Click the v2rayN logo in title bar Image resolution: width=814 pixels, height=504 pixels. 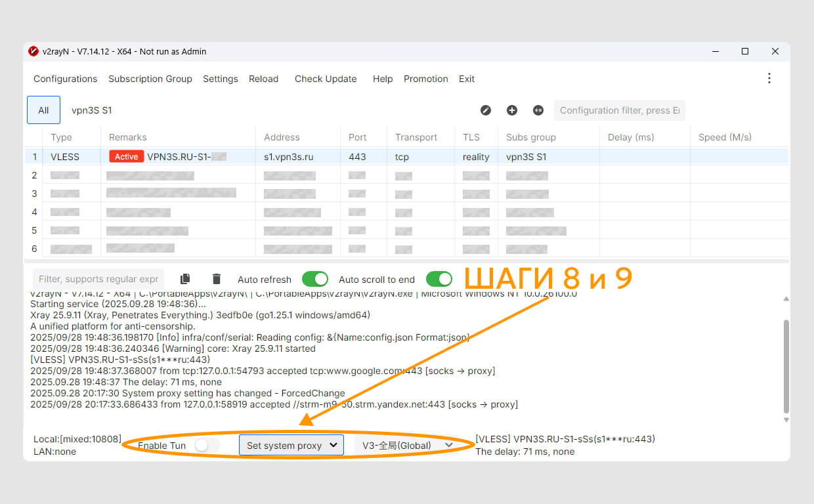(33, 51)
